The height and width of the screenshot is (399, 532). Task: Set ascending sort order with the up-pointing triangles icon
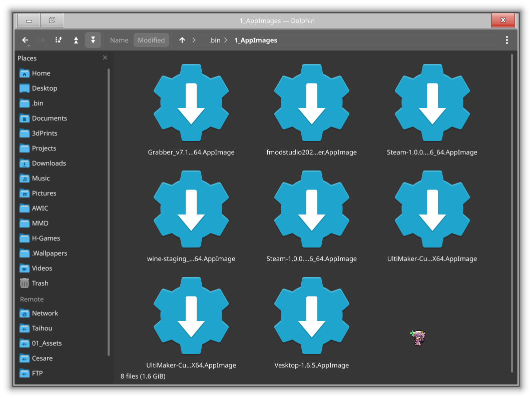[76, 40]
